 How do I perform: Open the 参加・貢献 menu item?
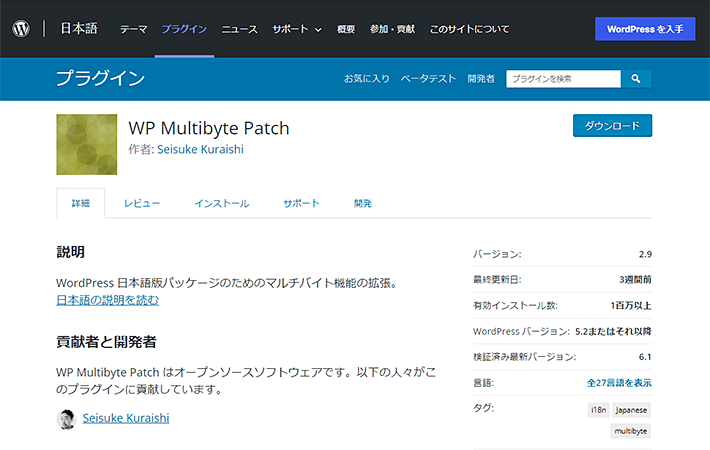(392, 29)
